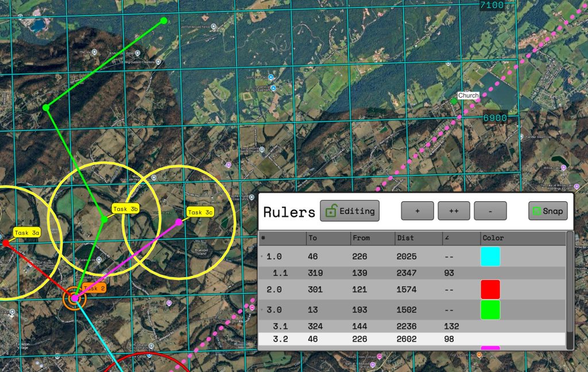Click the Dist column header
Image resolution: width=588 pixels, height=372 pixels.
(417, 238)
